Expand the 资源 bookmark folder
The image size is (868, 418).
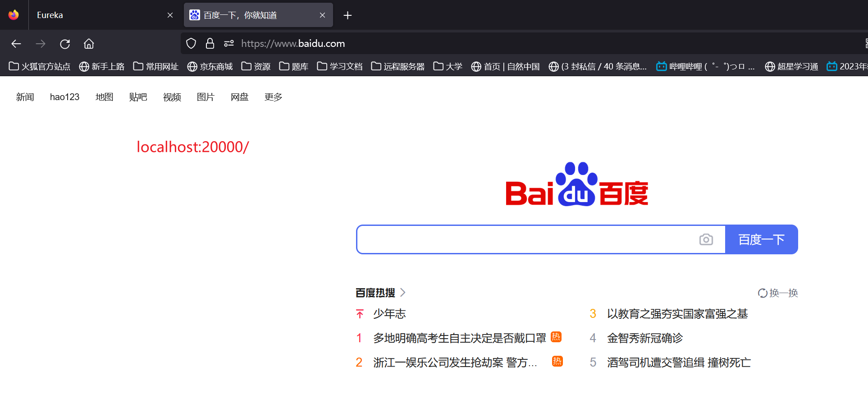(256, 66)
